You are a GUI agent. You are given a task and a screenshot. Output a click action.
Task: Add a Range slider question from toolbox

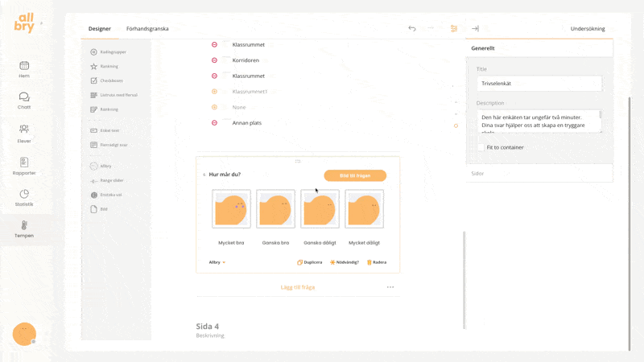pyautogui.click(x=111, y=180)
